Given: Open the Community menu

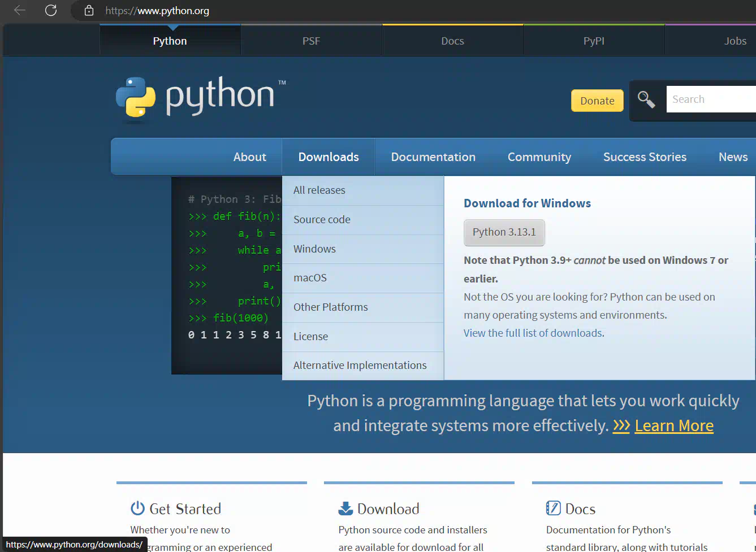Looking at the screenshot, I should click(x=539, y=157).
